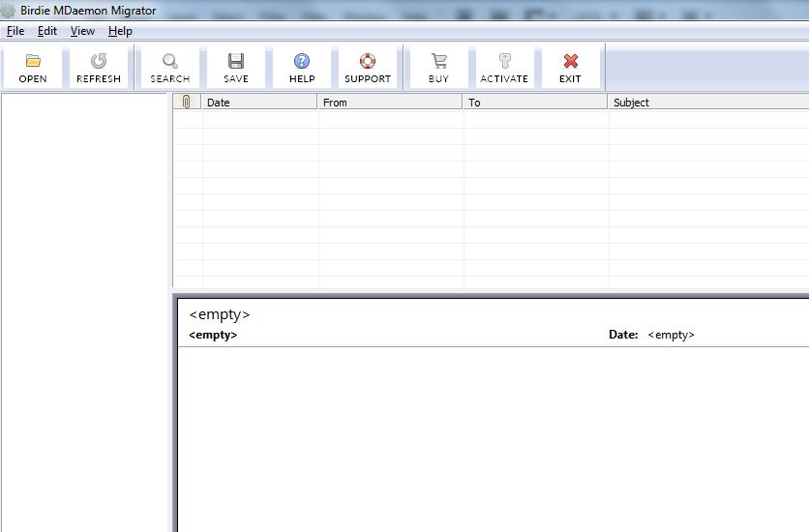The image size is (809, 532).
Task: Click the attachment paperclip column header
Action: [x=187, y=103]
